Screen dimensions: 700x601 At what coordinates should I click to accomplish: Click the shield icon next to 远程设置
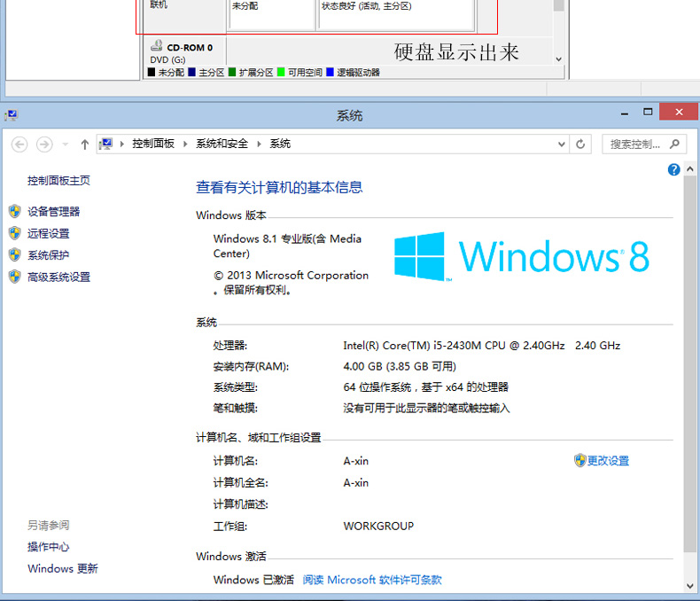point(15,232)
